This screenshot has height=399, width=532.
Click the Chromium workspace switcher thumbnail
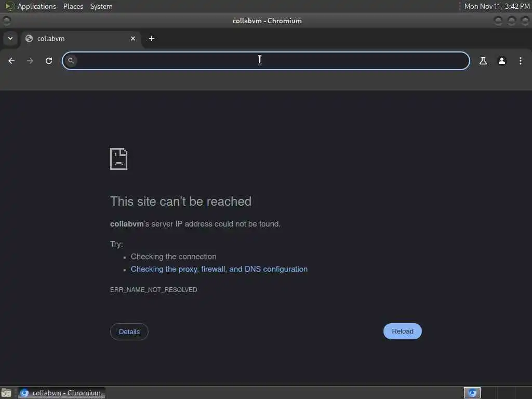click(x=472, y=393)
